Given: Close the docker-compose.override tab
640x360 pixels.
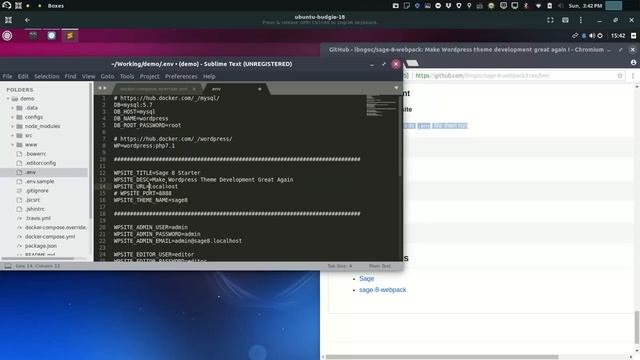Looking at the screenshot, I should pyautogui.click(x=194, y=89).
